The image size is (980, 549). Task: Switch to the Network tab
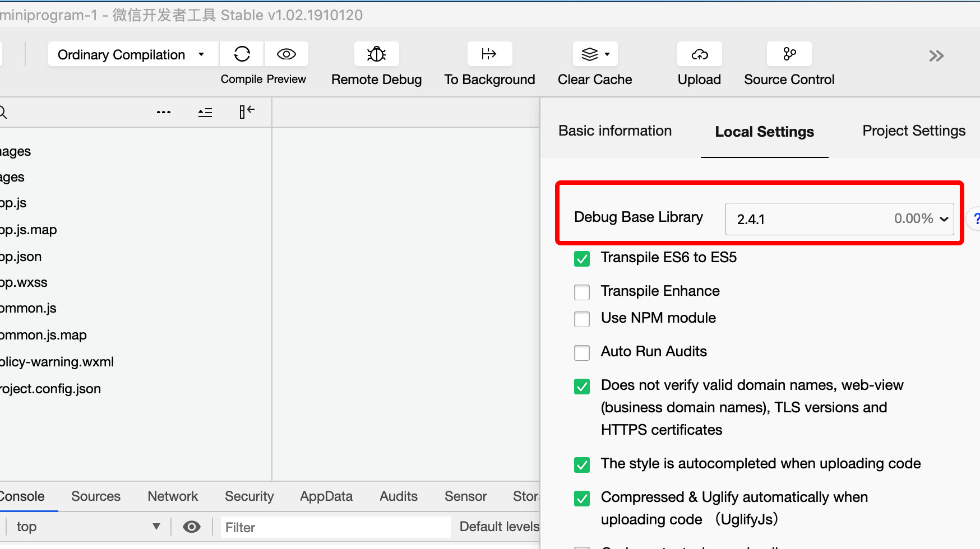173,496
